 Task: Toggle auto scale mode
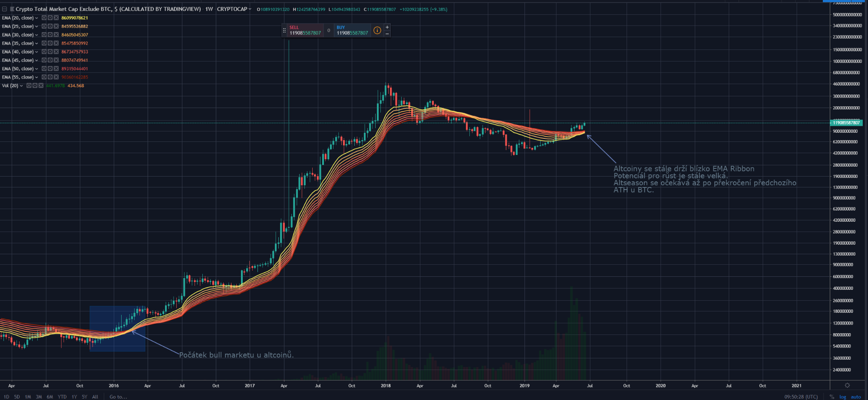coord(856,397)
